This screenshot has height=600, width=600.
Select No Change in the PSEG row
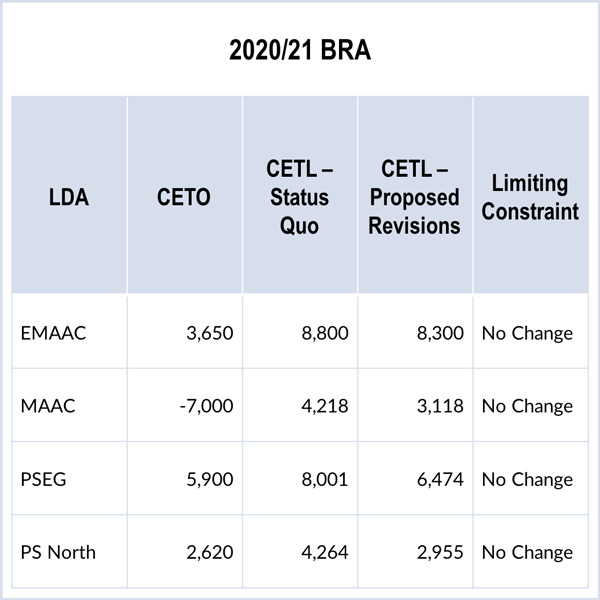(527, 479)
